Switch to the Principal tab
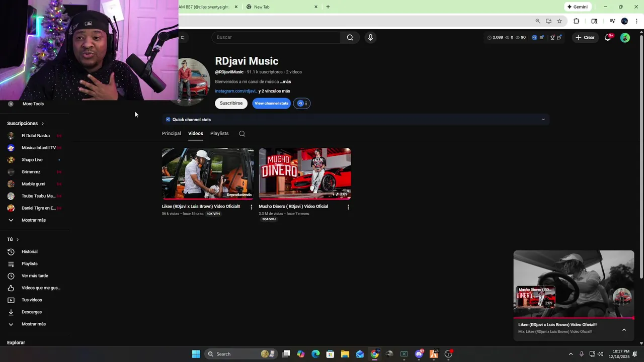This screenshot has width=644, height=362. click(171, 133)
